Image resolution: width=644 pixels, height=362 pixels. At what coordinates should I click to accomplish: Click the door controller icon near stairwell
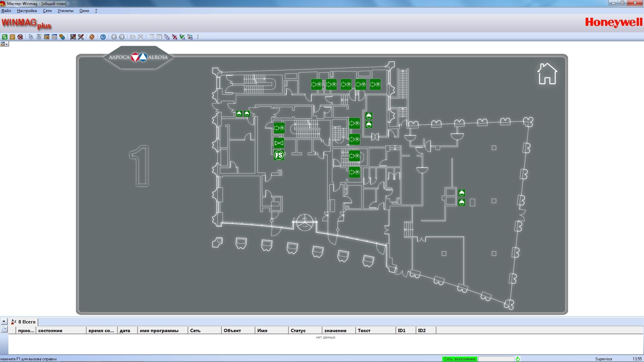pos(279,128)
